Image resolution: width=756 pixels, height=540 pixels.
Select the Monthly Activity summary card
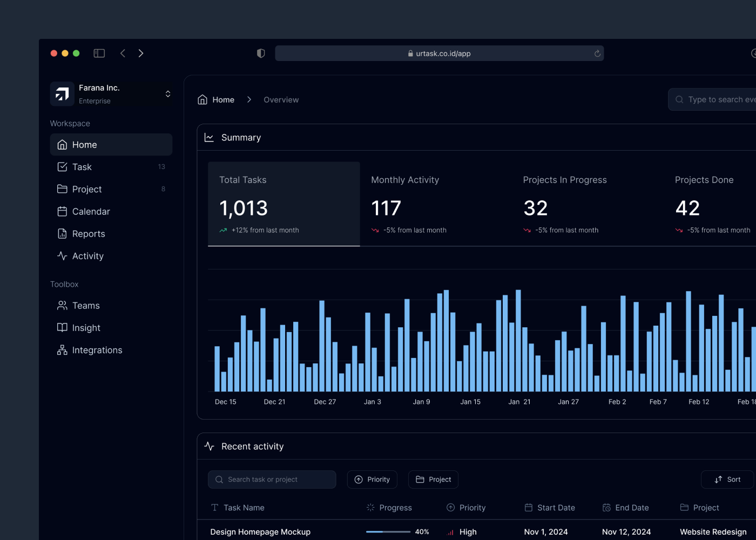click(435, 204)
